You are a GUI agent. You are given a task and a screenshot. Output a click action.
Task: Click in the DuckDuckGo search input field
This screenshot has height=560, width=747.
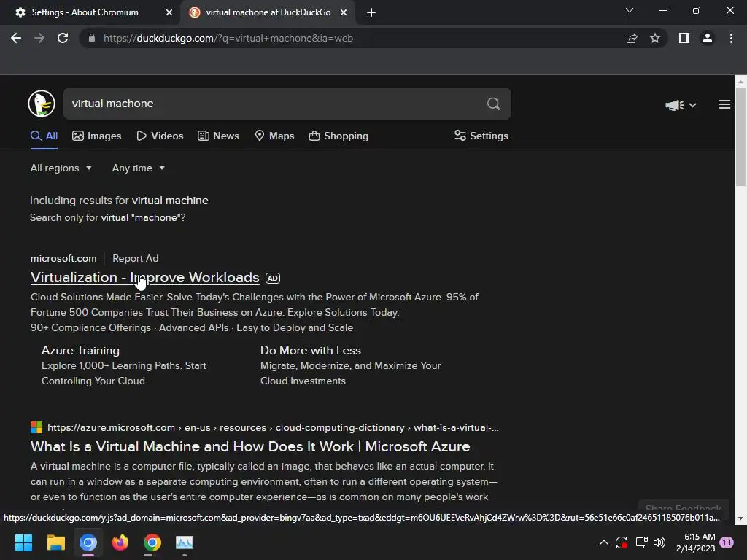[x=274, y=104]
